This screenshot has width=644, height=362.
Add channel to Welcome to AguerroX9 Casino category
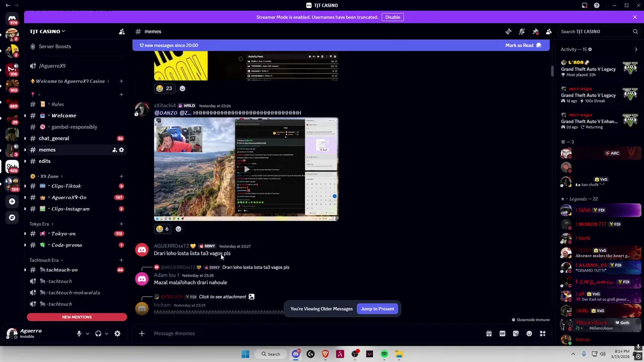point(121,81)
